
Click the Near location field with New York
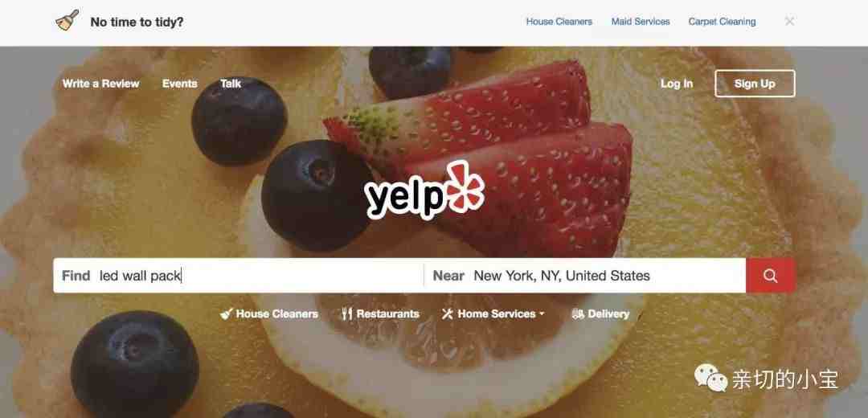pos(584,275)
